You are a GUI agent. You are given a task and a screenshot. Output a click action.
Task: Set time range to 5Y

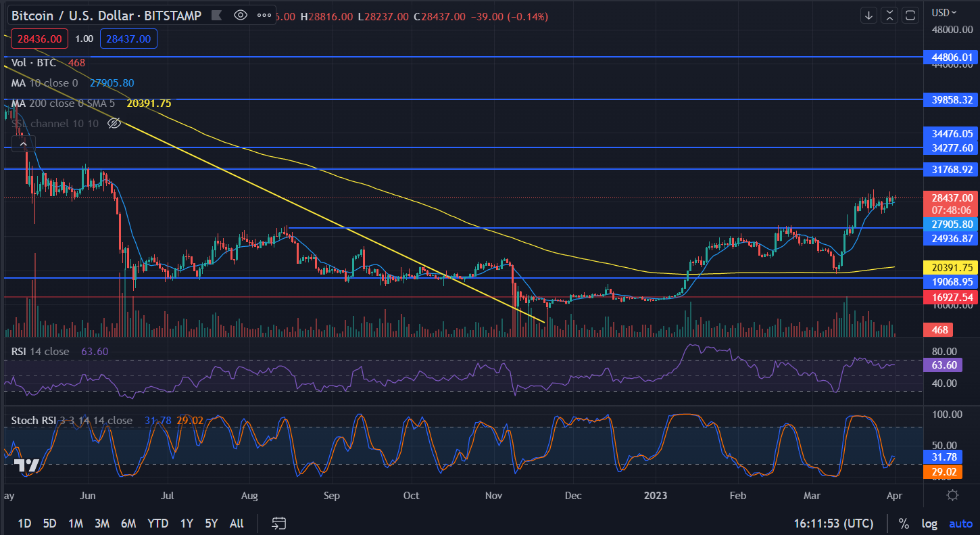tap(212, 523)
